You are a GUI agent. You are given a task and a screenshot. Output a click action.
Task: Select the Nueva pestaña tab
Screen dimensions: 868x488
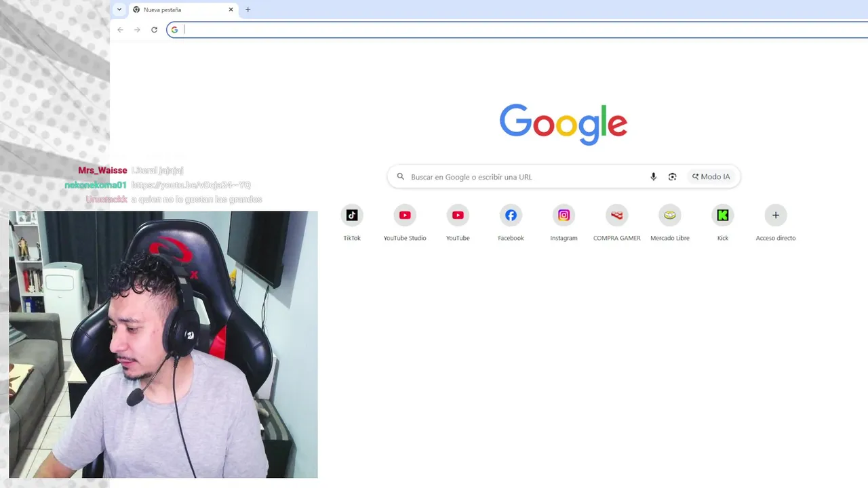(183, 9)
